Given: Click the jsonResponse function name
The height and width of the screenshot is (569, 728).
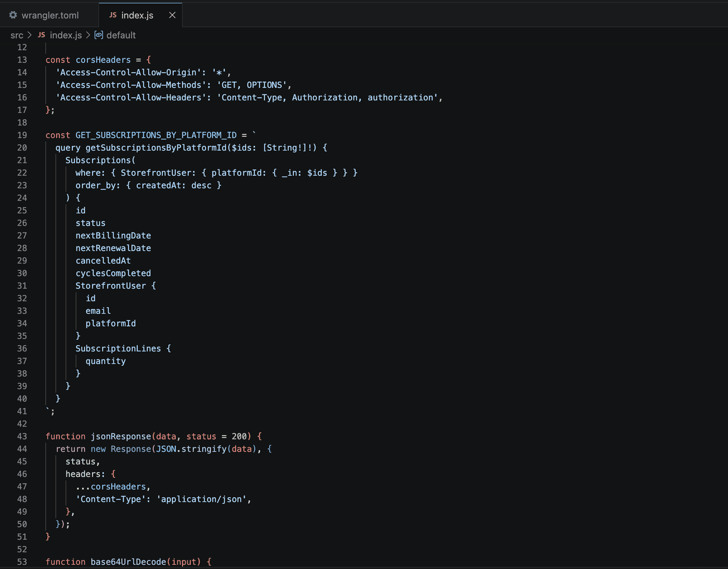Looking at the screenshot, I should tap(121, 436).
